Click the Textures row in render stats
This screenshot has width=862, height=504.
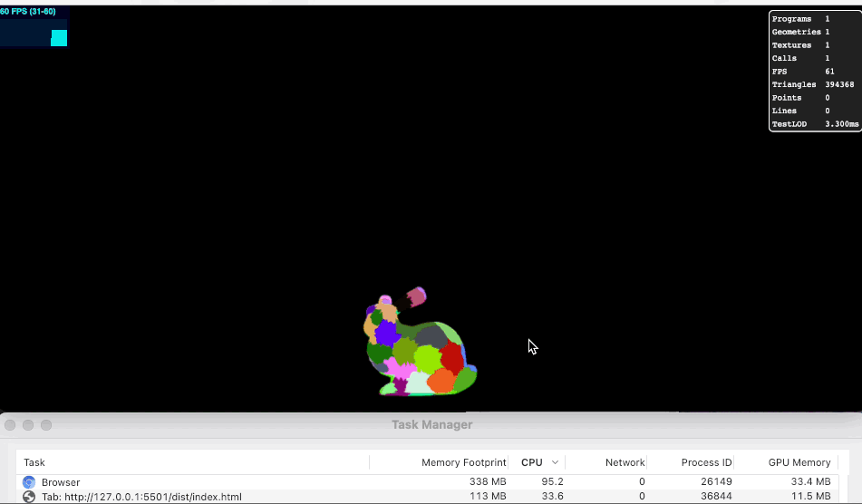coord(815,45)
